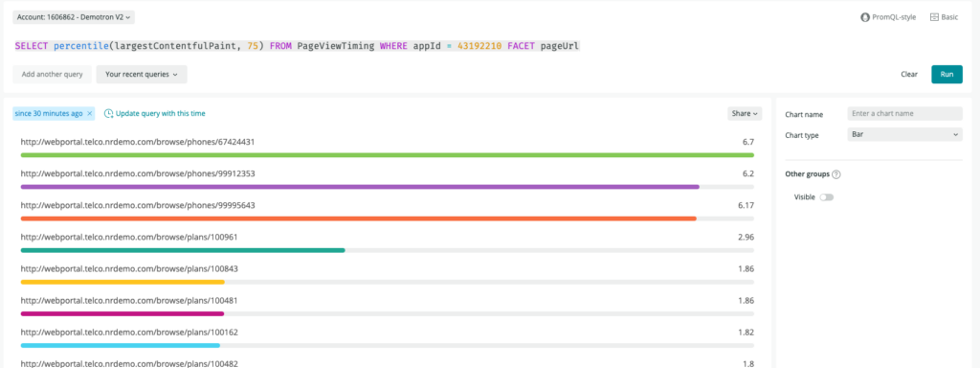Viewport: 980px width, 368px height.
Task: Click the Basic mode layout icon
Action: (x=934, y=17)
